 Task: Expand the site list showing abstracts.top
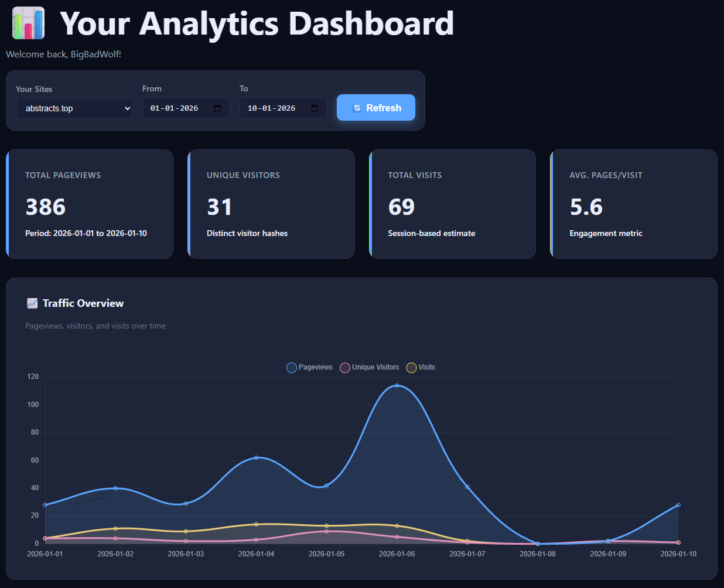pyautogui.click(x=74, y=108)
